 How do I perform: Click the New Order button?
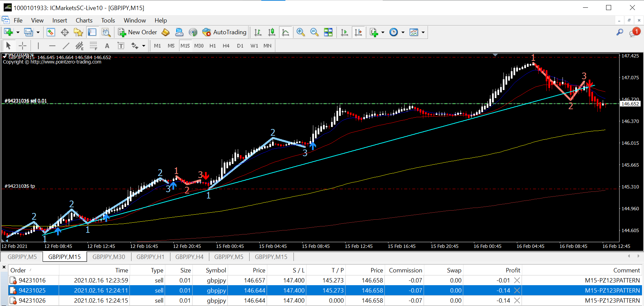click(x=138, y=32)
